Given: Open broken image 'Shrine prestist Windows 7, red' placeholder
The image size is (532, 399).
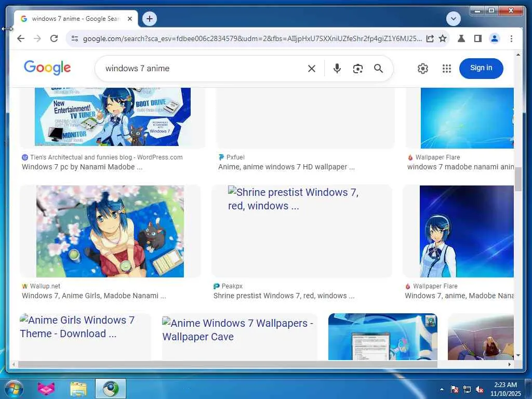Looking at the screenshot, I should 302,231.
